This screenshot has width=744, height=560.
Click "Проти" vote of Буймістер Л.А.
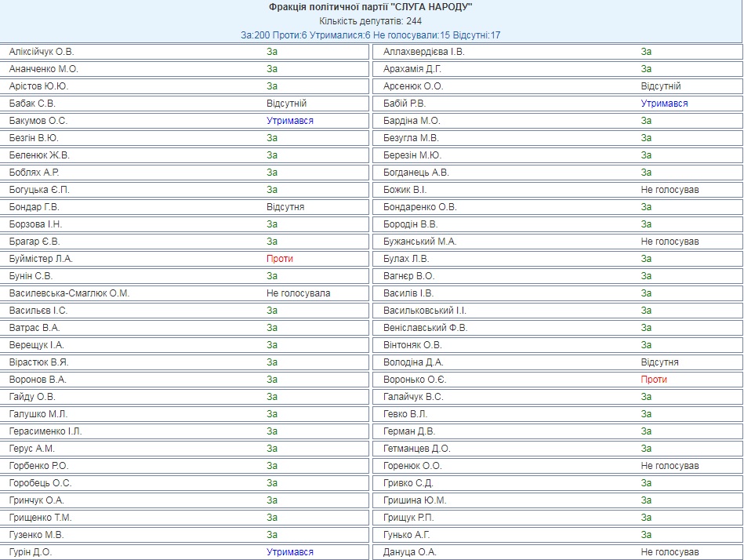point(279,259)
